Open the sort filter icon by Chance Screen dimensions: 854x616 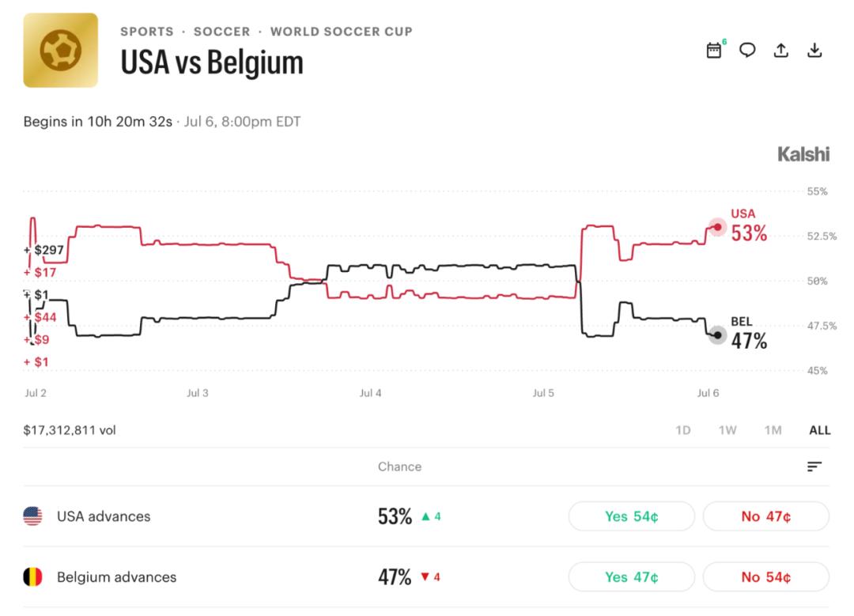pyautogui.click(x=814, y=467)
